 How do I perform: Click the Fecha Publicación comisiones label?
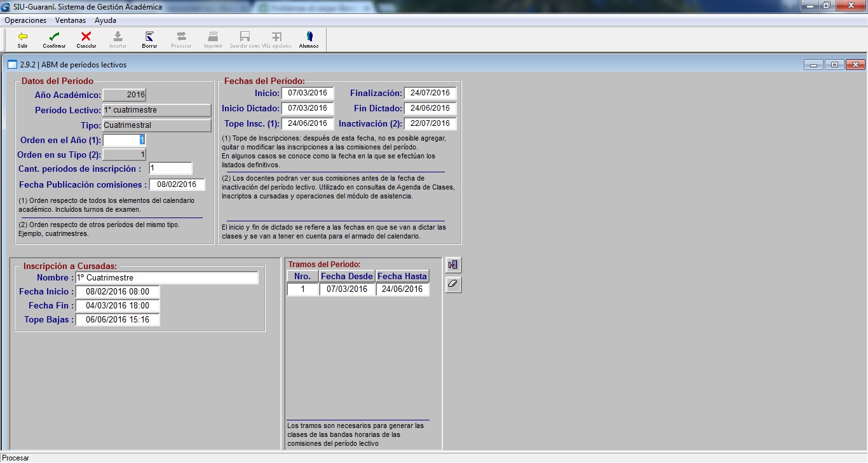[83, 185]
